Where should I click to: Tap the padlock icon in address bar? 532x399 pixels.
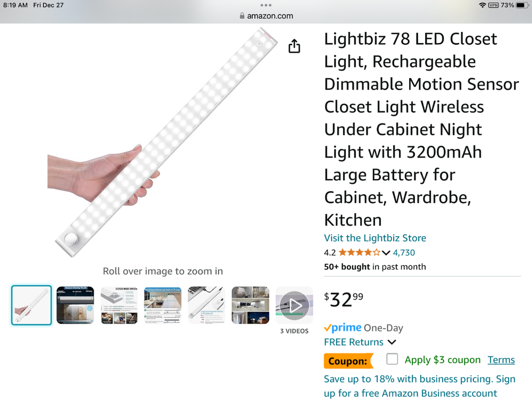coord(242,16)
